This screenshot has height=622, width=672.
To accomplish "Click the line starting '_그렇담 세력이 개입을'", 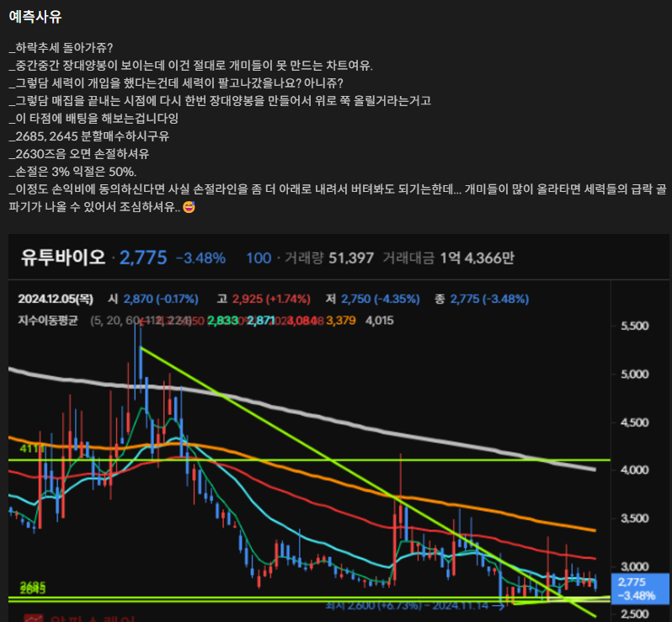I will coord(176,82).
